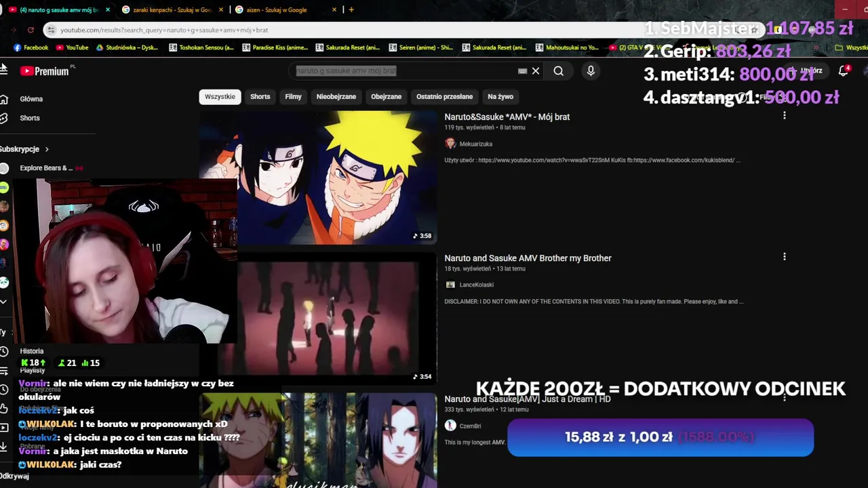This screenshot has width=868, height=488.
Task: Play Naruto and Sasuke smiling thumbnail 3:58
Action: [318, 178]
